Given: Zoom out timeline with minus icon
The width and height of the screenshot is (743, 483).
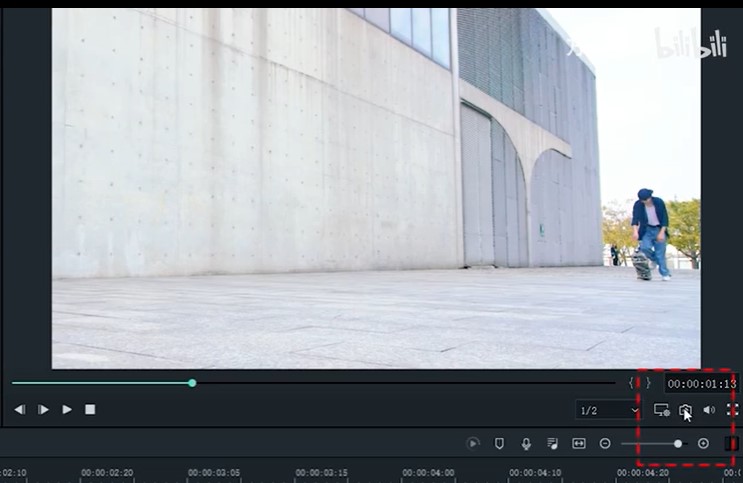Looking at the screenshot, I should point(605,443).
